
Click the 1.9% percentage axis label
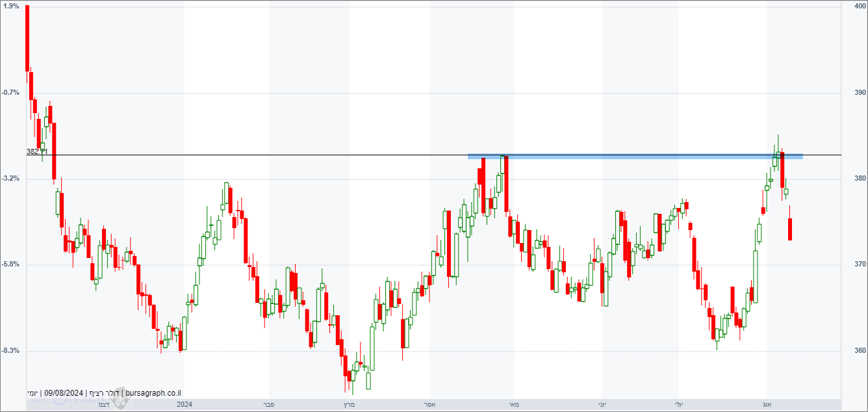(x=10, y=6)
